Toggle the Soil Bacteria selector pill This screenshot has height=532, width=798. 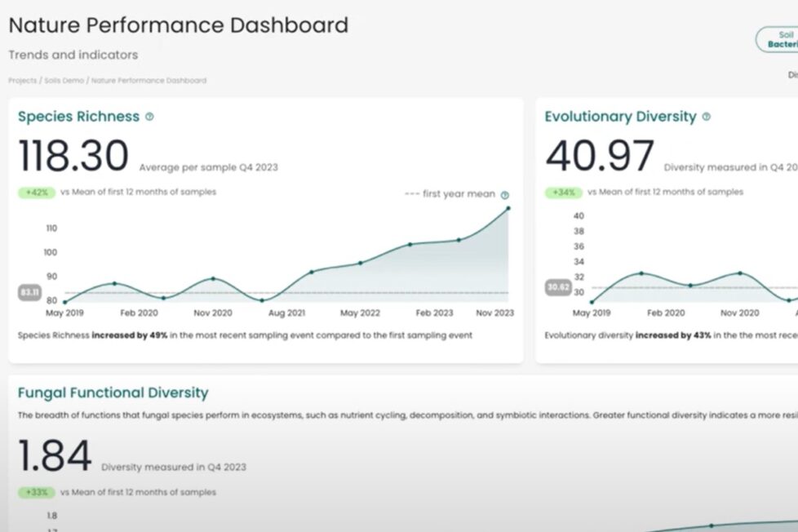(779, 40)
